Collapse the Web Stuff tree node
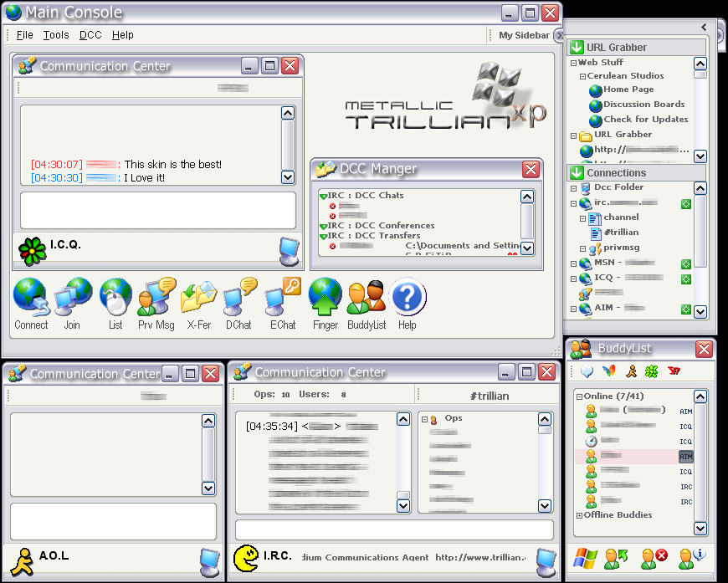 click(573, 63)
